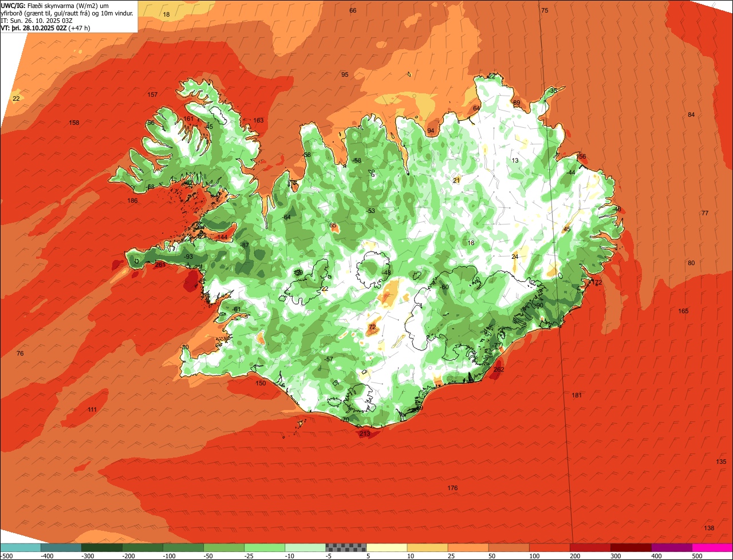Screen dimensions: 733x560
Task: Select the value 138 in the bottom right
Action: point(709,528)
